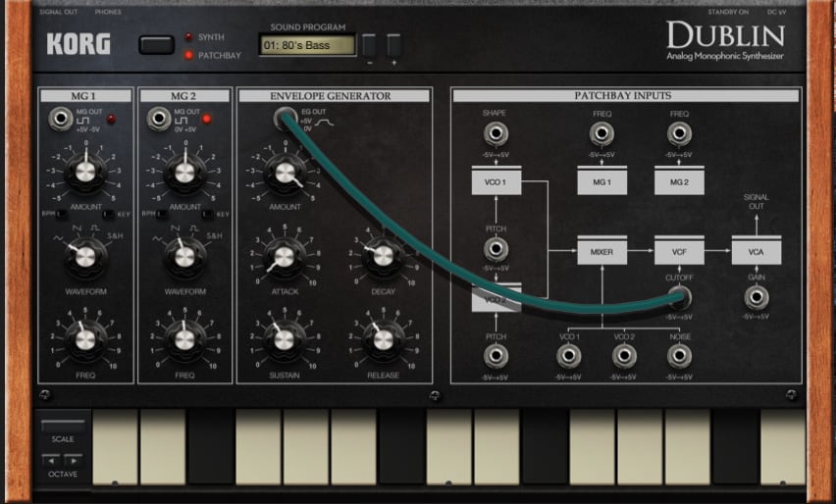Toggle the Synth/Patchbay view switch button

[x=156, y=45]
